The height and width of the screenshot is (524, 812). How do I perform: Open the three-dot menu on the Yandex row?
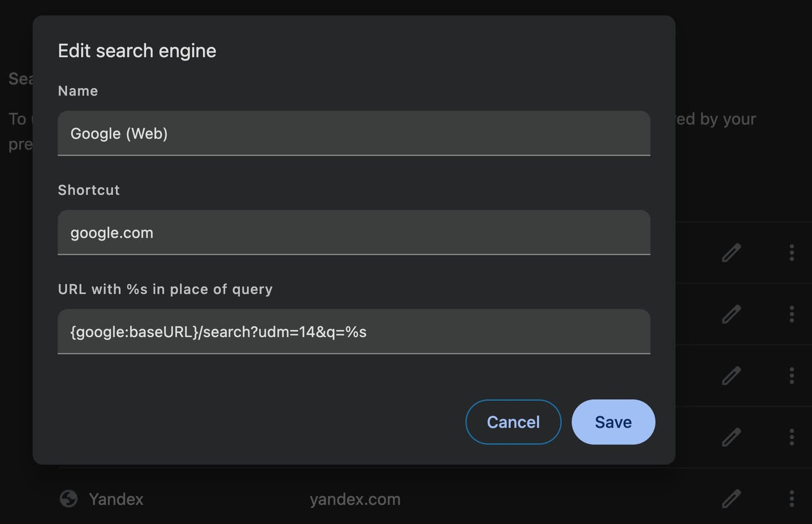(x=792, y=500)
